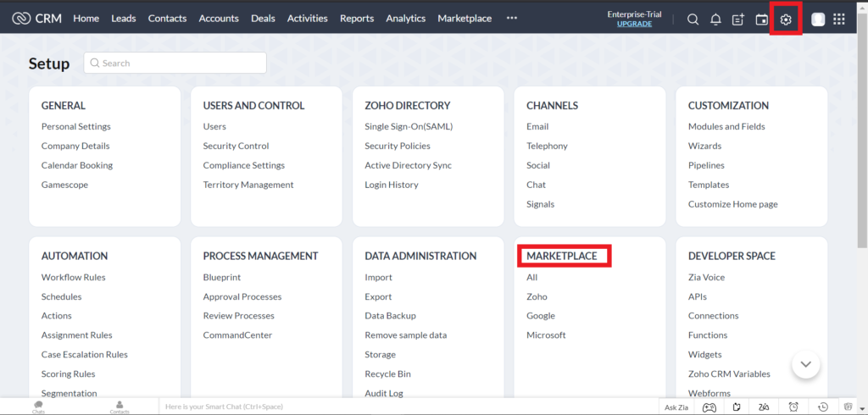Focus the Setup search field

(x=175, y=63)
